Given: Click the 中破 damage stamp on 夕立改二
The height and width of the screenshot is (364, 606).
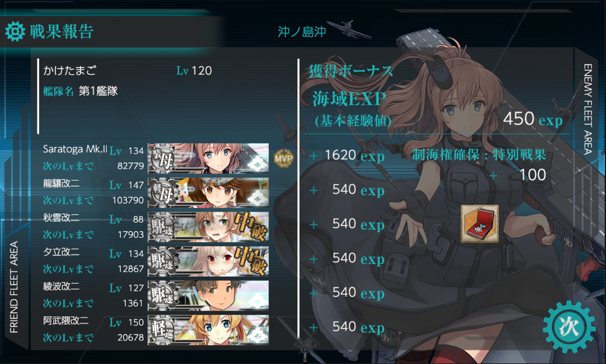Looking at the screenshot, I should click(250, 261).
